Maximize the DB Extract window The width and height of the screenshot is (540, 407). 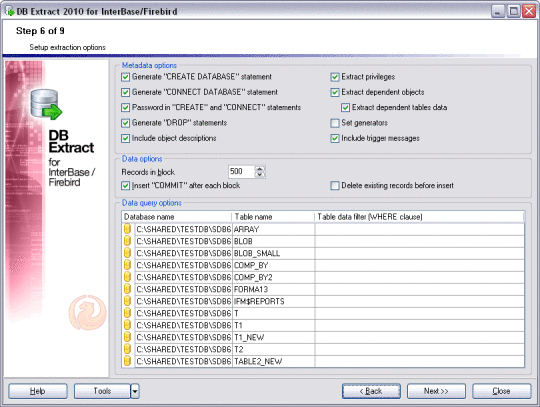513,11
